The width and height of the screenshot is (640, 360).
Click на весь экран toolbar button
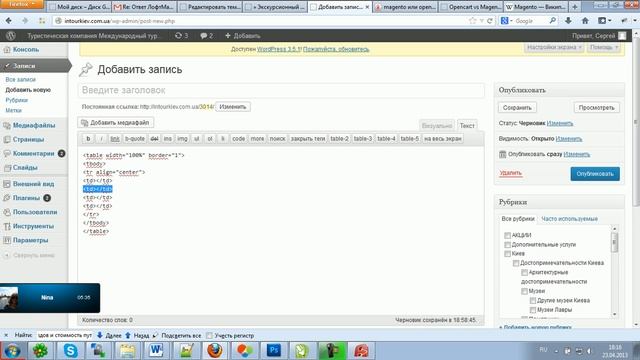(442, 139)
